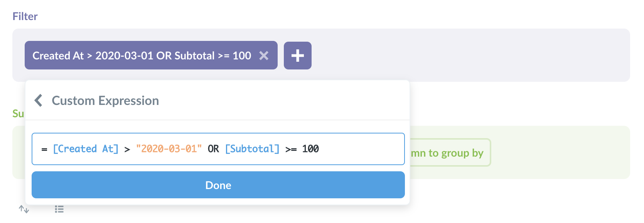Image resolution: width=644 pixels, height=223 pixels.
Task: Click the bulleted list summary icon
Action: coord(59,209)
